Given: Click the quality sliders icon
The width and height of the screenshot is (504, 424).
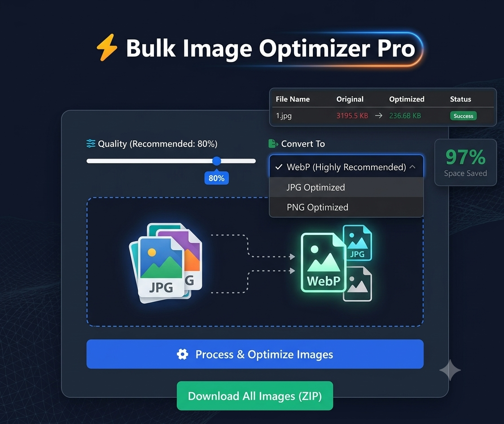Looking at the screenshot, I should pyautogui.click(x=91, y=143).
